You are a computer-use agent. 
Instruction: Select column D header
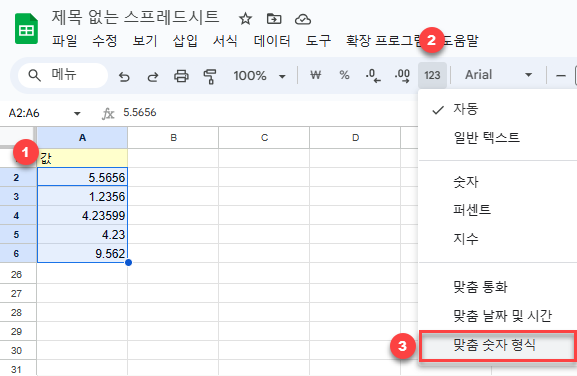355,138
